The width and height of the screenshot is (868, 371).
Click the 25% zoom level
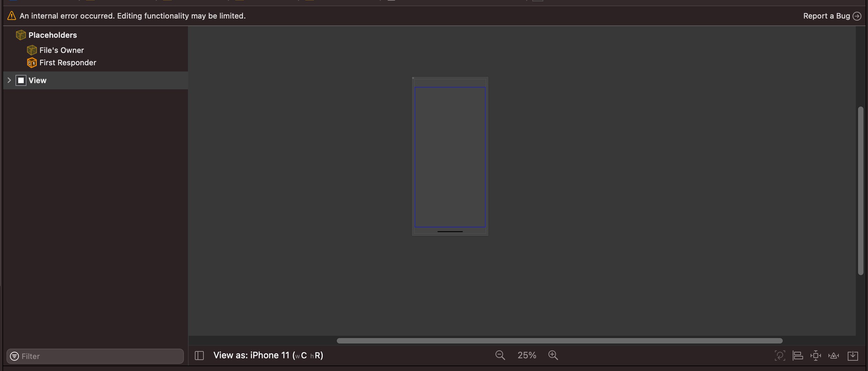[527, 355]
